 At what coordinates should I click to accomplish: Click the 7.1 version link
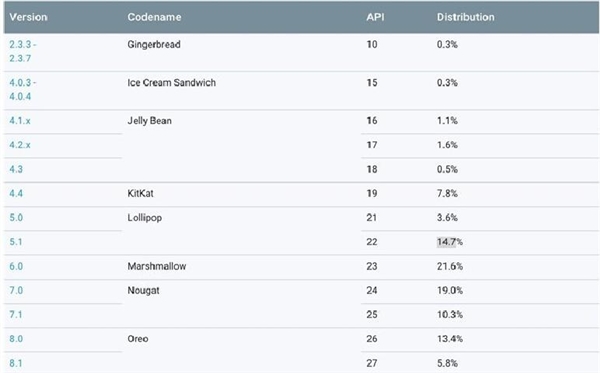(x=16, y=314)
